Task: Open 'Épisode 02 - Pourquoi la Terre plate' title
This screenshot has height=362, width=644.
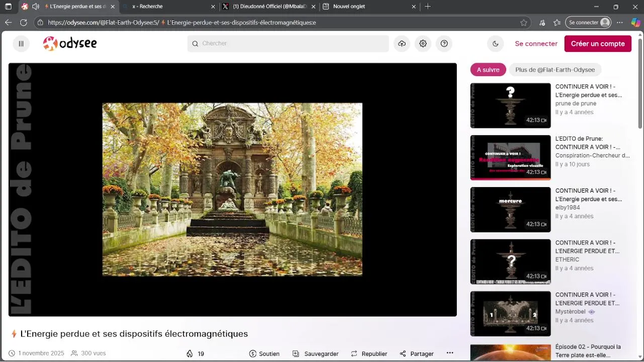Action: pyautogui.click(x=588, y=351)
